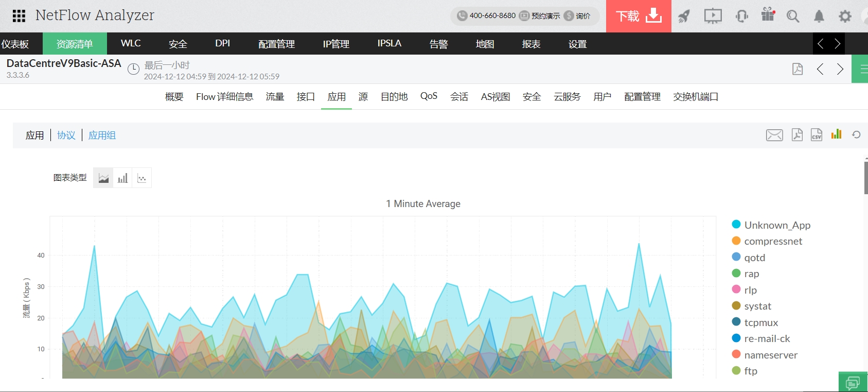Switch chart type to scatter plot
Viewport: 868px width, 392px height.
pyautogui.click(x=142, y=178)
